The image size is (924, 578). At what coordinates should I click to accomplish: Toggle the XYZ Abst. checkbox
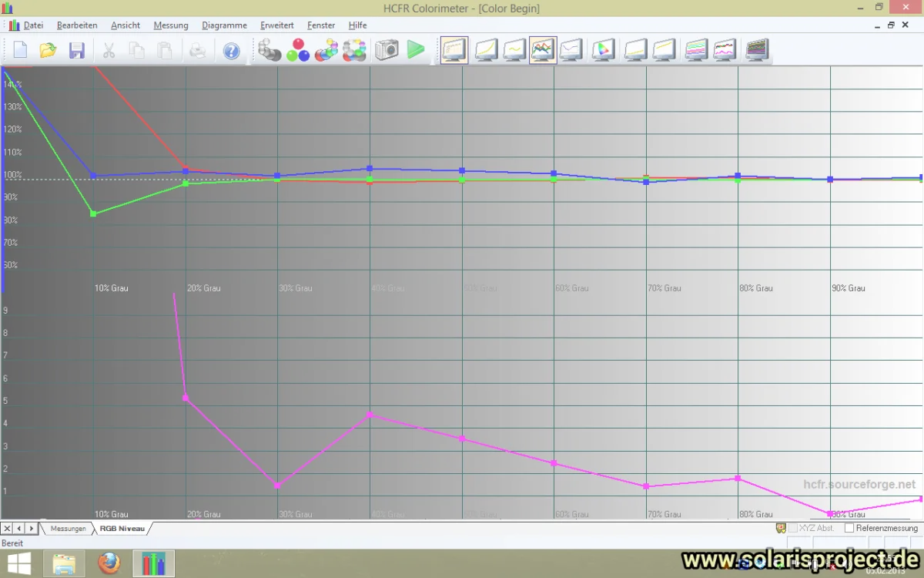[793, 528]
